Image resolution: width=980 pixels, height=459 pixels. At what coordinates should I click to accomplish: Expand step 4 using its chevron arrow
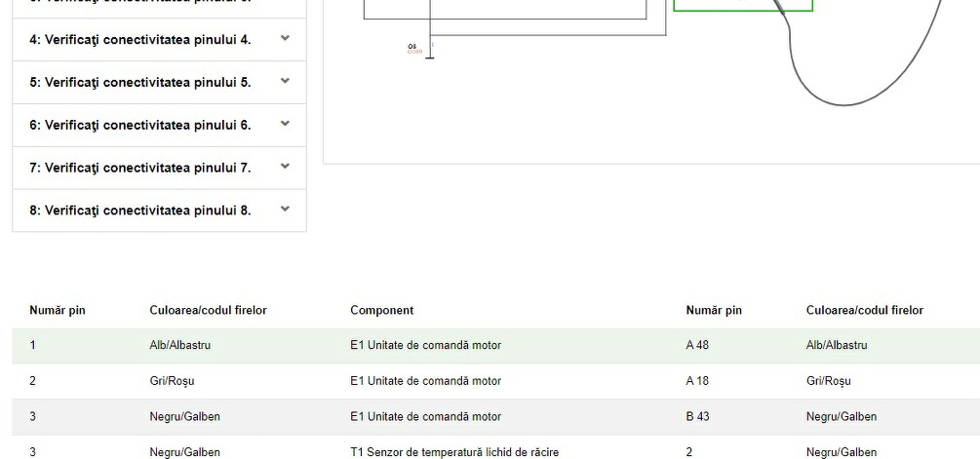pyautogui.click(x=285, y=39)
